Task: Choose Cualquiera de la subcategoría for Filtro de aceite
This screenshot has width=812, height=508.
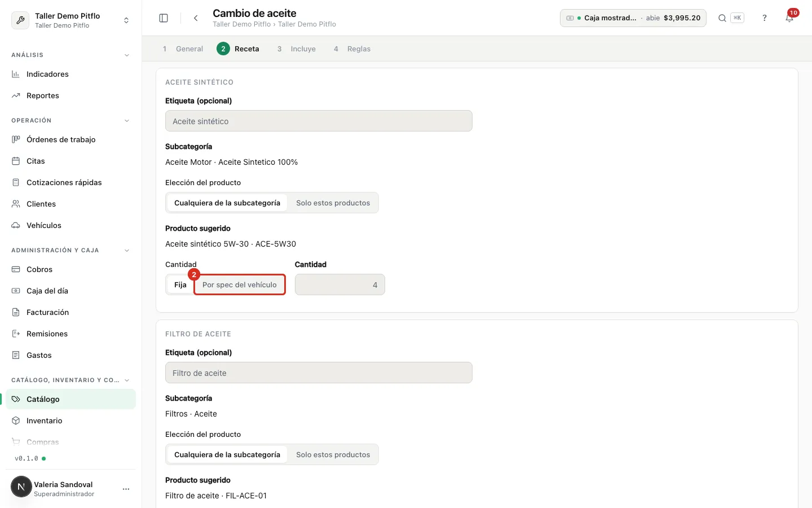Action: click(227, 454)
